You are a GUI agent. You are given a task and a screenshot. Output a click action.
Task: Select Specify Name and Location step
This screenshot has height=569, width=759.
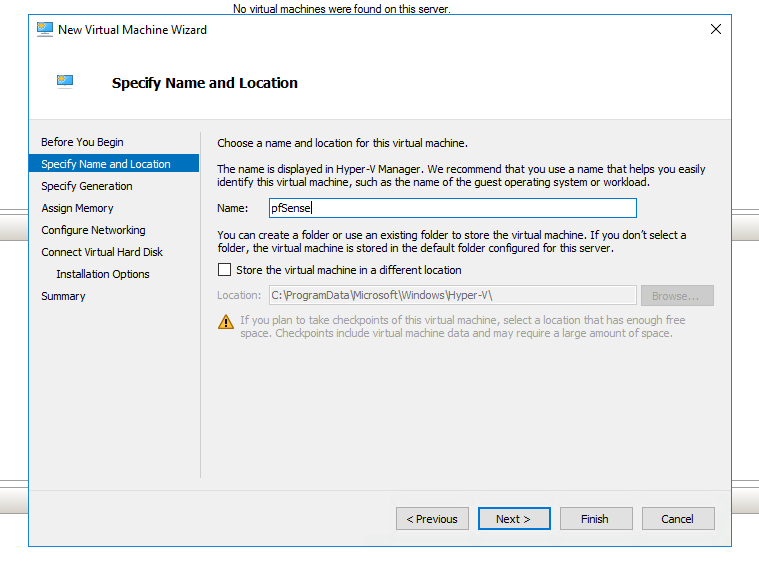click(x=106, y=164)
